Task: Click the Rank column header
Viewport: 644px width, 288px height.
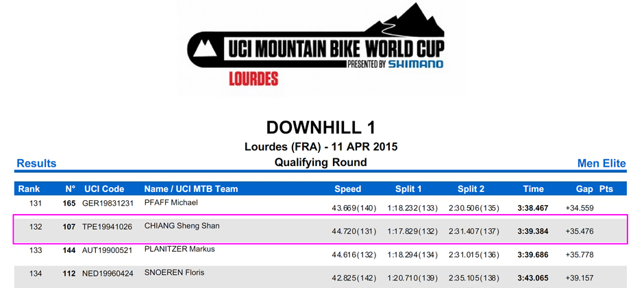Action: tap(29, 189)
